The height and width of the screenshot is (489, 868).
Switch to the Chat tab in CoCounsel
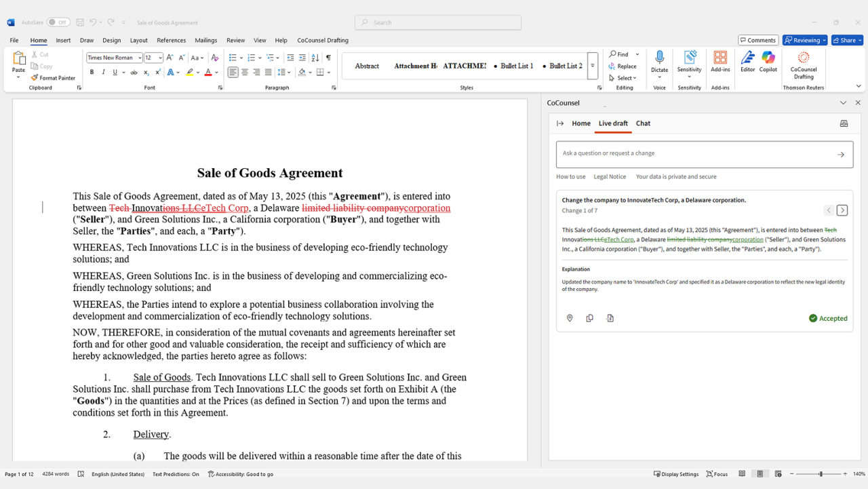click(x=643, y=123)
